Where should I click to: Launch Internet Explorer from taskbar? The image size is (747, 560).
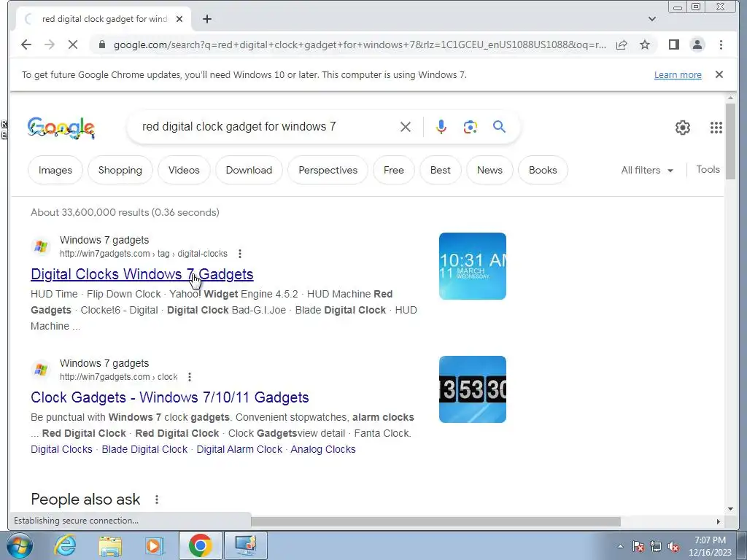tap(65, 545)
